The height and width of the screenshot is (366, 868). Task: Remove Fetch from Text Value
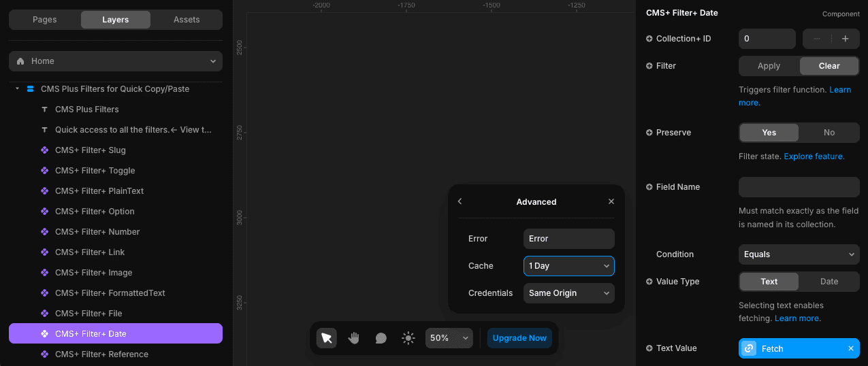850,348
